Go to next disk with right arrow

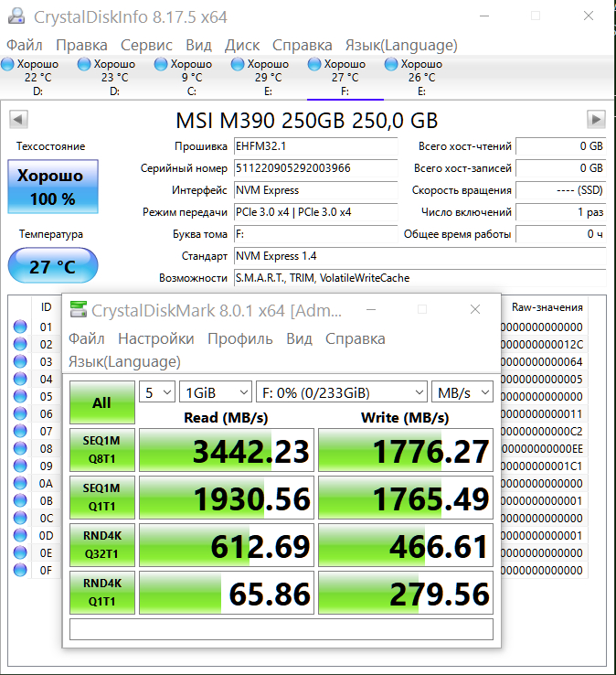(596, 119)
